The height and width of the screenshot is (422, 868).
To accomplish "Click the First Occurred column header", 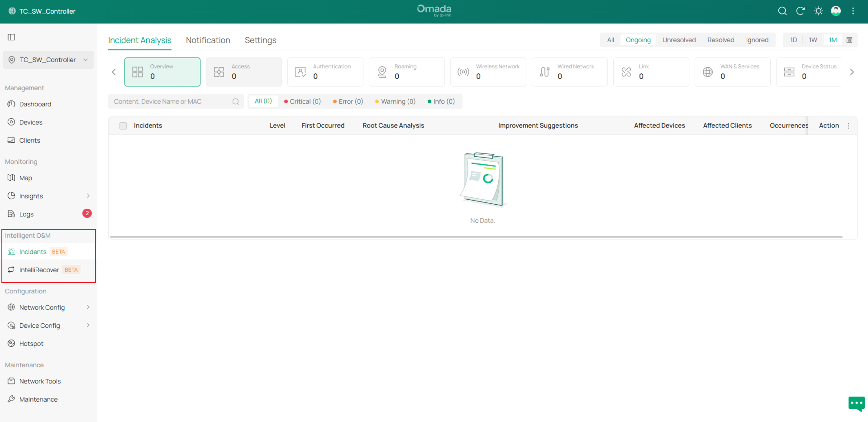I will tap(323, 126).
